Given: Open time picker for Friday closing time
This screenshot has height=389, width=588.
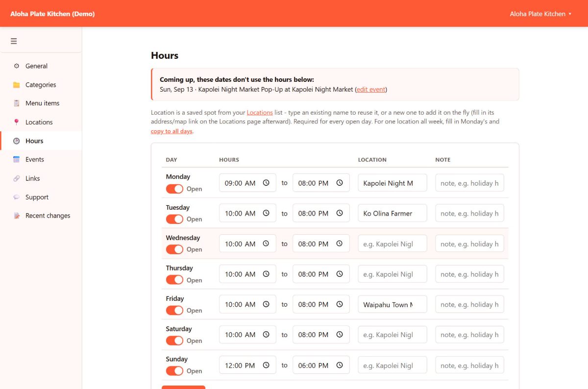Looking at the screenshot, I should pyautogui.click(x=340, y=304).
